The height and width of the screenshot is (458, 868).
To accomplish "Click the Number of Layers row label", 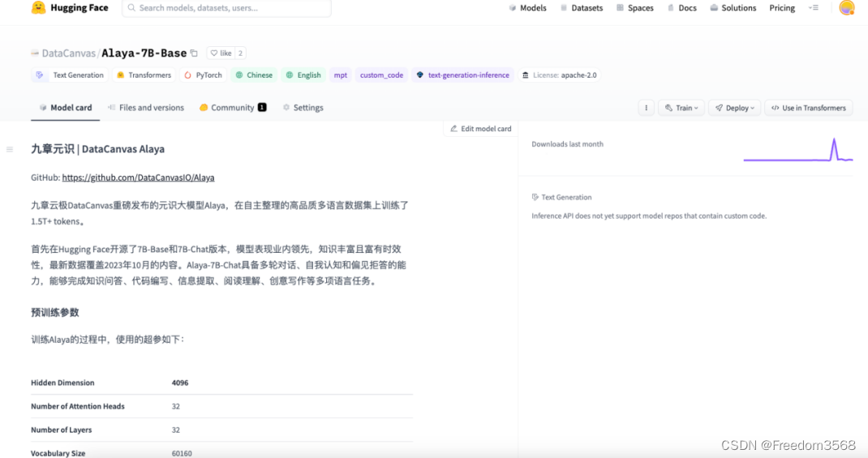I will (62, 430).
